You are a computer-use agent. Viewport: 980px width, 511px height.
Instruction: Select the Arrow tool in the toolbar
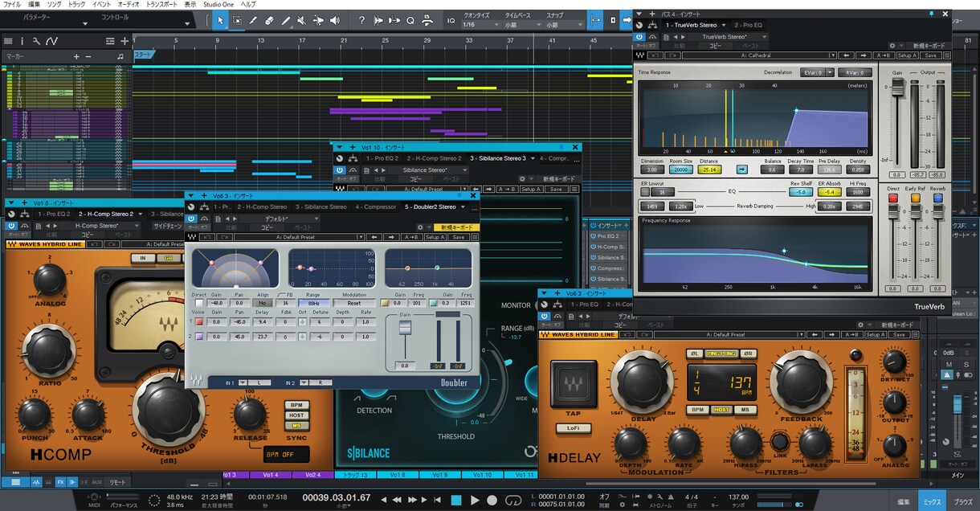pyautogui.click(x=220, y=20)
